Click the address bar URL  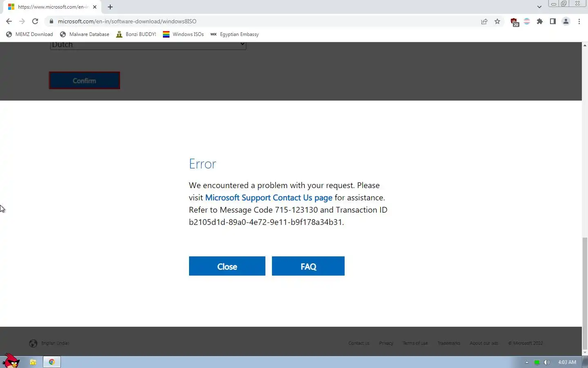pos(127,21)
